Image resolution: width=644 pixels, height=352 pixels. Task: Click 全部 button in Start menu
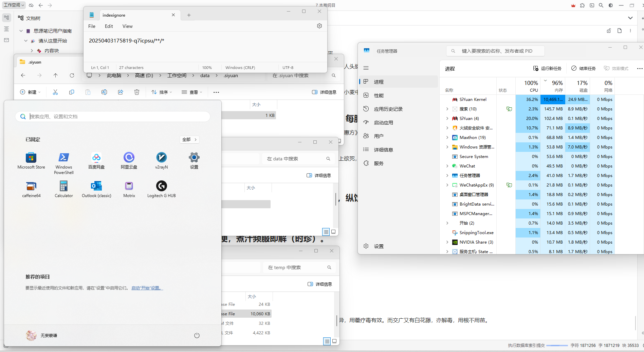coord(189,139)
